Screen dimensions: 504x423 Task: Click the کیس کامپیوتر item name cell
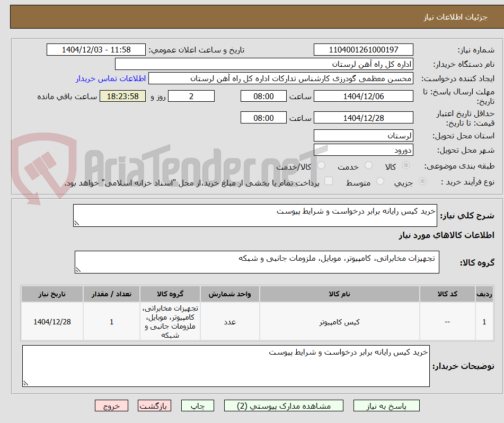339,322
